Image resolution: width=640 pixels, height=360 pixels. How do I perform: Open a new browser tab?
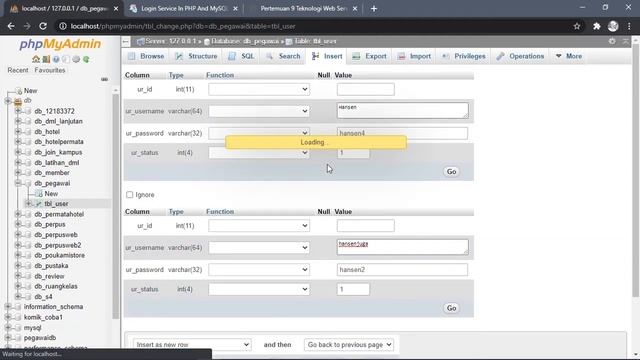pyautogui.click(x=374, y=9)
